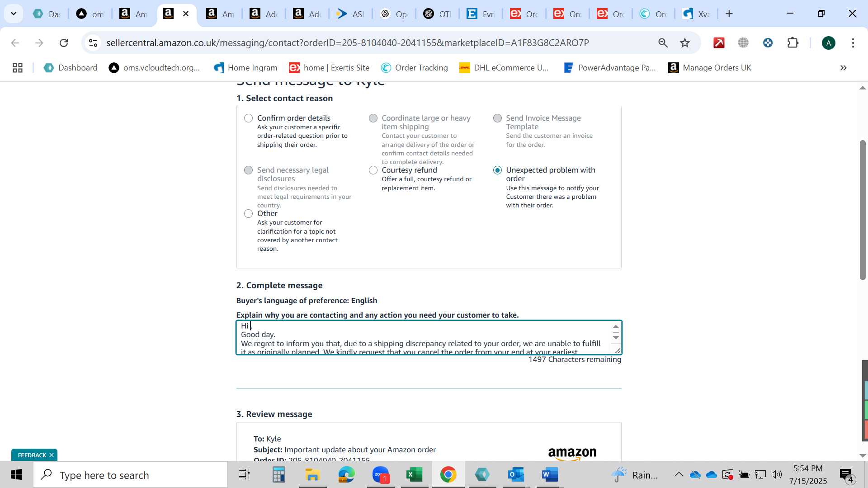Viewport: 868px width, 488px height.
Task: Reload the Seller Central page
Action: pos(64,43)
